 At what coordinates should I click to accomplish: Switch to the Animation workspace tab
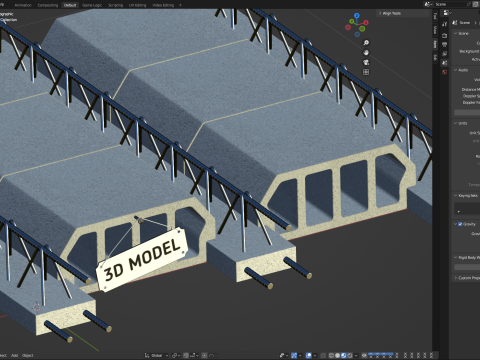(23, 5)
